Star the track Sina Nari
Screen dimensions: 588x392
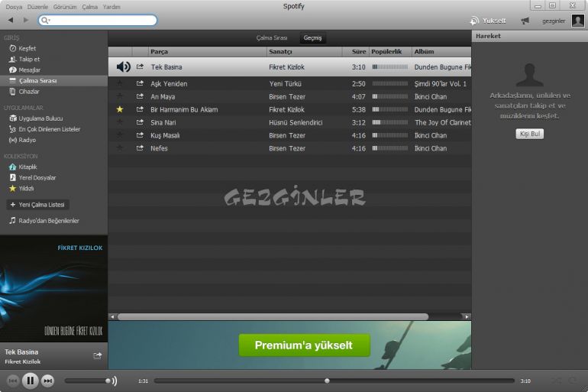[x=120, y=122]
